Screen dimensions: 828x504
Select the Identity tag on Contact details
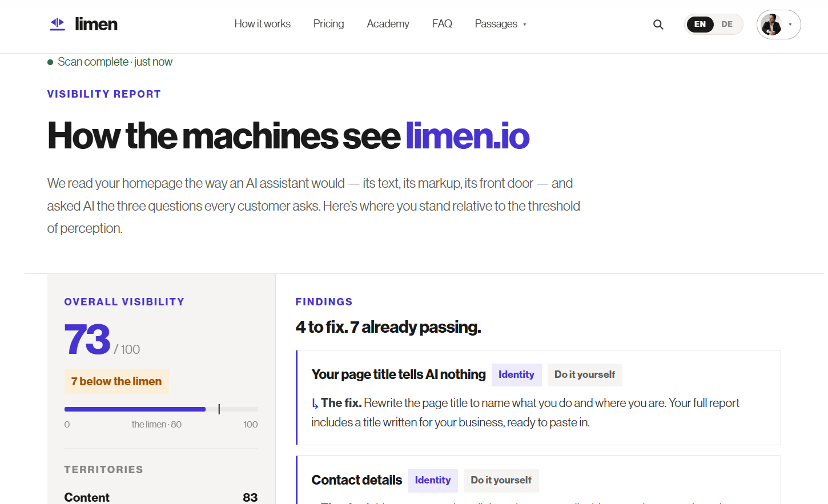(x=433, y=481)
